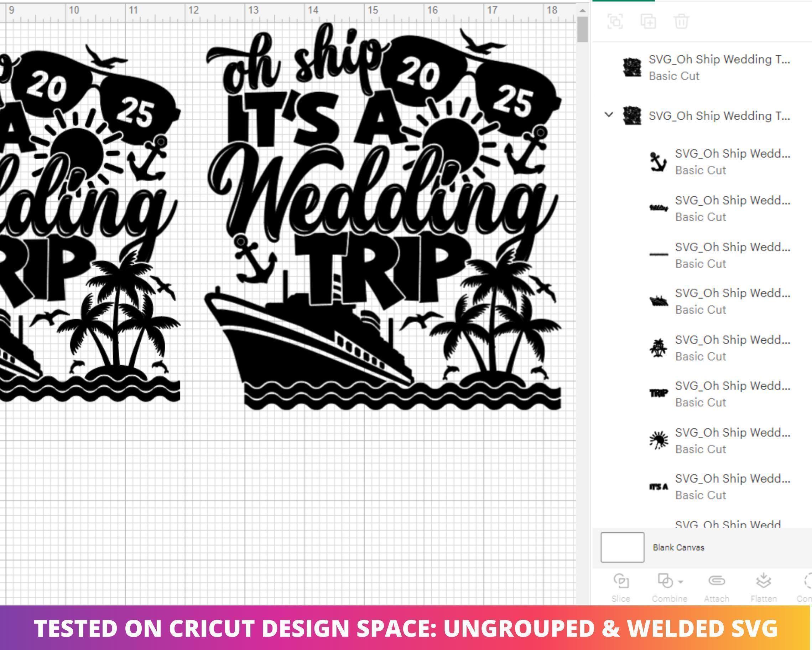Select the cruise ship layer
Viewport: 812px width, 650px height.
click(719, 301)
